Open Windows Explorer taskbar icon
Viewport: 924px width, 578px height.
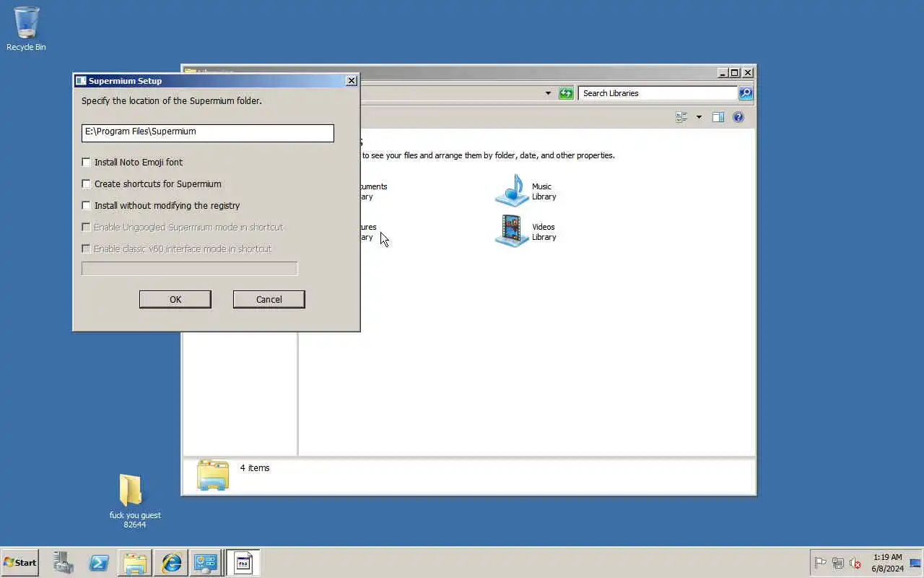(135, 563)
